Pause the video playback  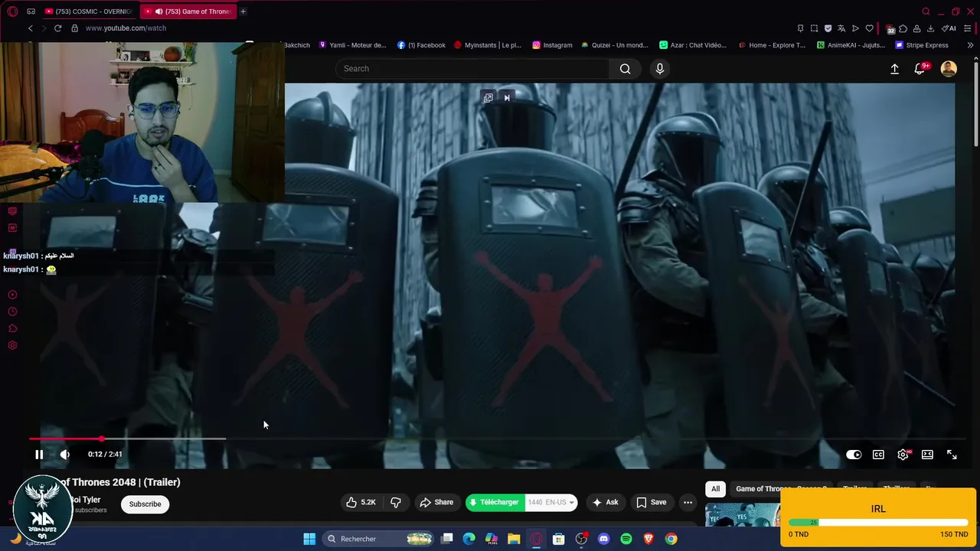pos(39,455)
